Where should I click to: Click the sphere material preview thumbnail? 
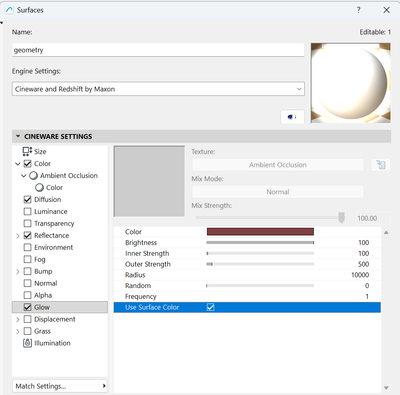351,83
